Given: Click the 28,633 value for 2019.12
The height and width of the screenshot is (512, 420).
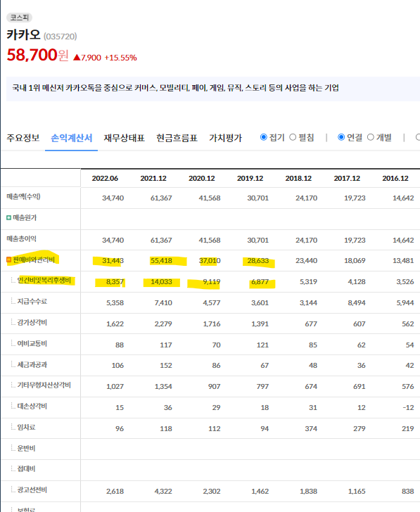Looking at the screenshot, I should click(x=258, y=261).
